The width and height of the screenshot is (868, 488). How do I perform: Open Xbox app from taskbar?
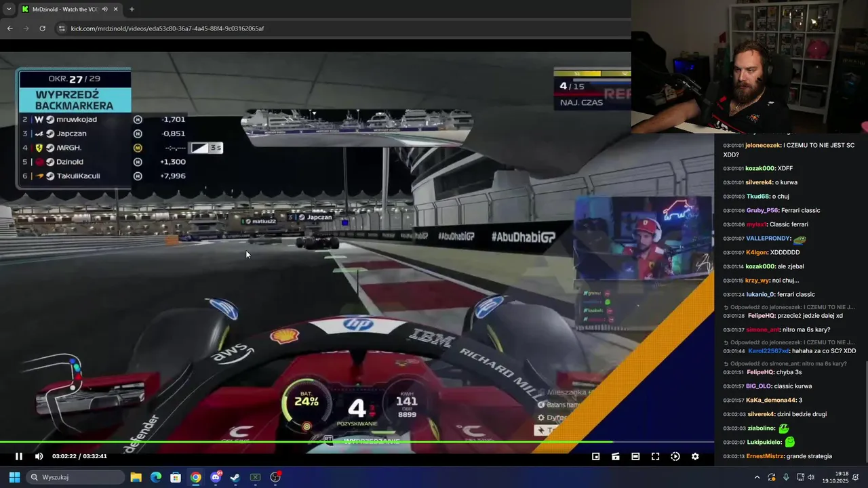point(256,477)
